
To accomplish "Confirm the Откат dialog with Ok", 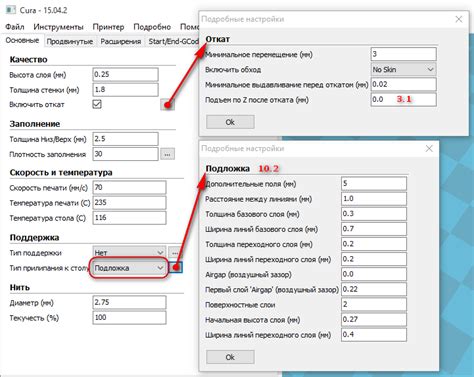I will pos(230,122).
